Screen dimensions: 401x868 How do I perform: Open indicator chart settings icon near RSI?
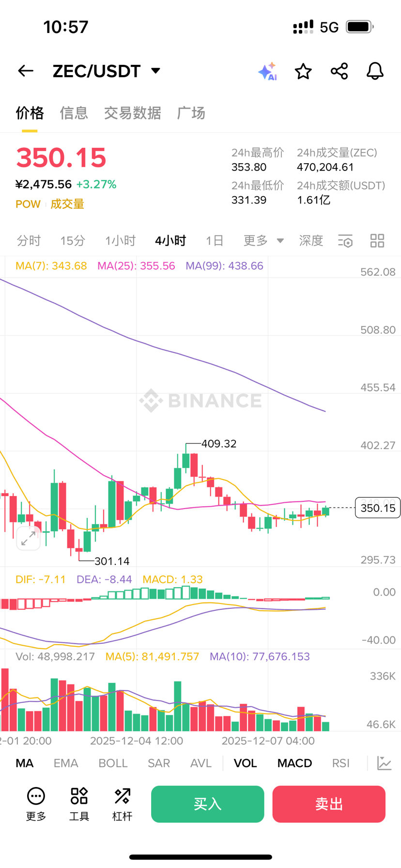click(384, 763)
